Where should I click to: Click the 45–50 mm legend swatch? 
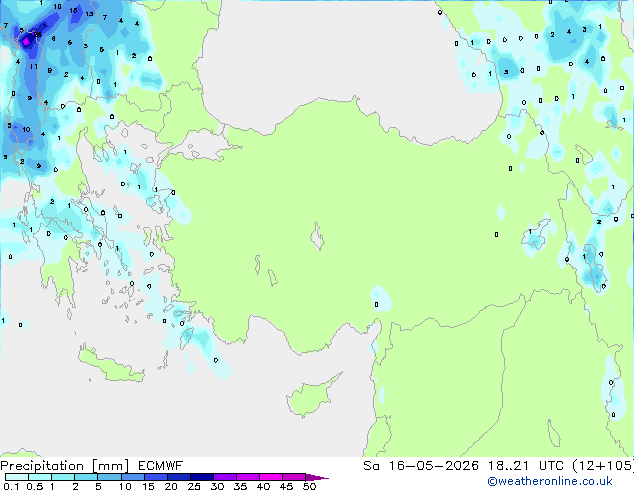294,477
